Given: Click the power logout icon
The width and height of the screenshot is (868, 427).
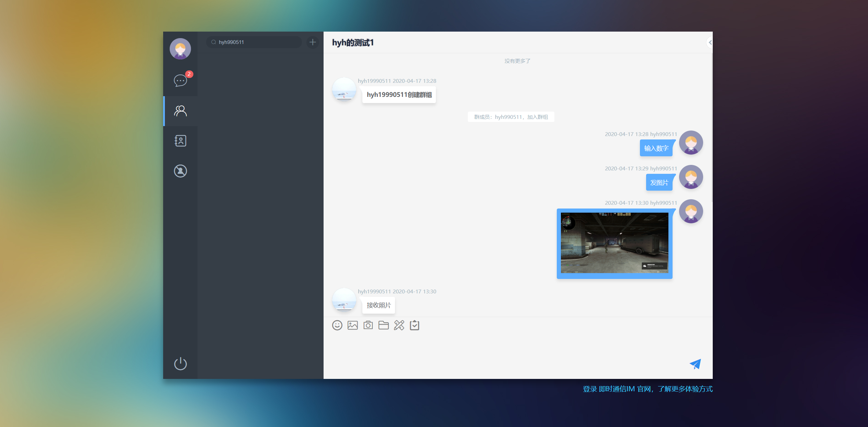Looking at the screenshot, I should (x=180, y=363).
